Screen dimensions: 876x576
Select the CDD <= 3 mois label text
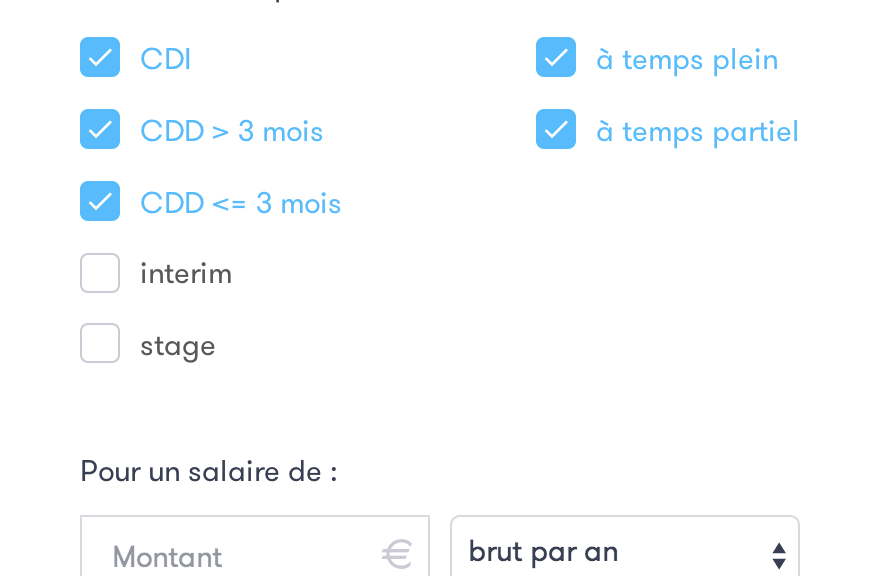[241, 203]
